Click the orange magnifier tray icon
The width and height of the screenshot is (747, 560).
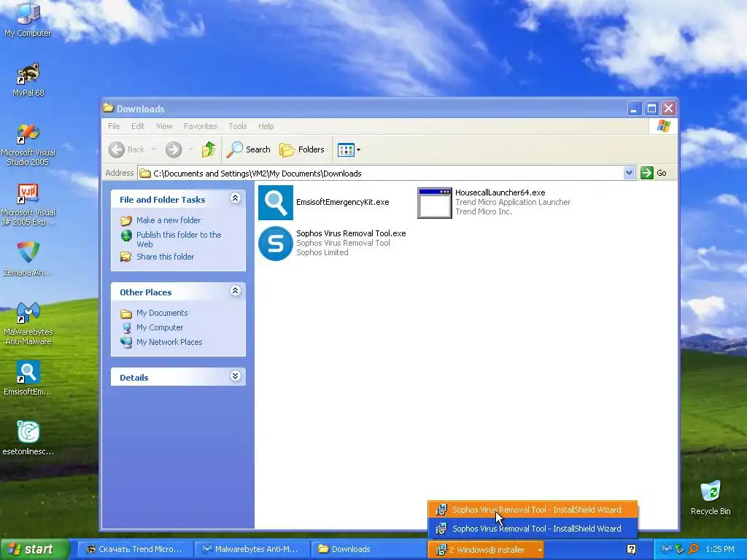tap(694, 550)
